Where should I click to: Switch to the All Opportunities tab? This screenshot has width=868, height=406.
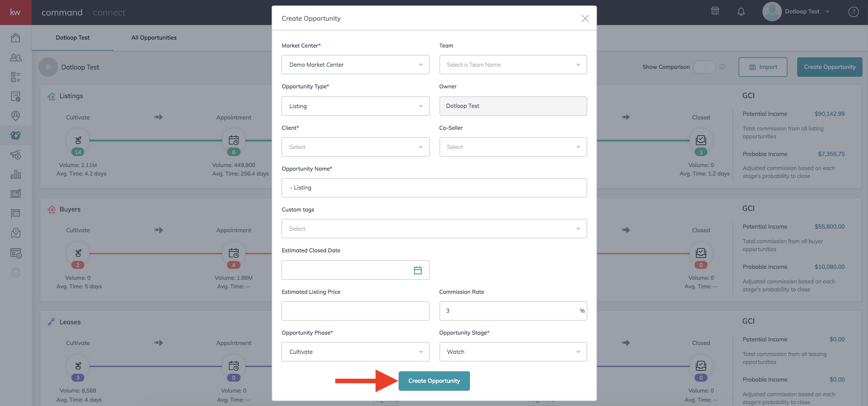pyautogui.click(x=154, y=37)
